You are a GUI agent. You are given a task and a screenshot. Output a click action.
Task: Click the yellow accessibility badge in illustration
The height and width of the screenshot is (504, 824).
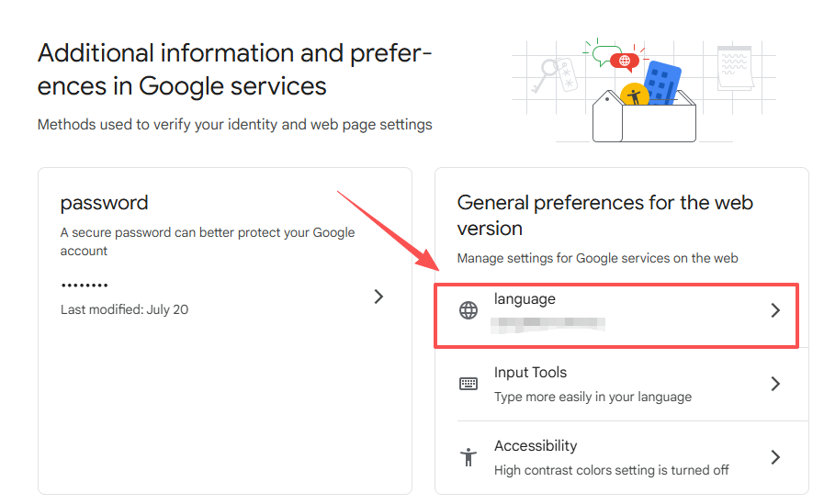(634, 95)
